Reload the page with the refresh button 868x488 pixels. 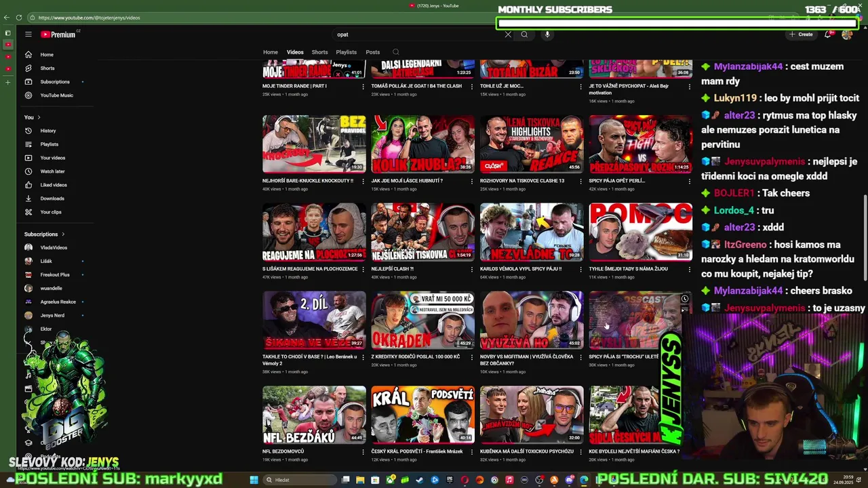[x=18, y=18]
